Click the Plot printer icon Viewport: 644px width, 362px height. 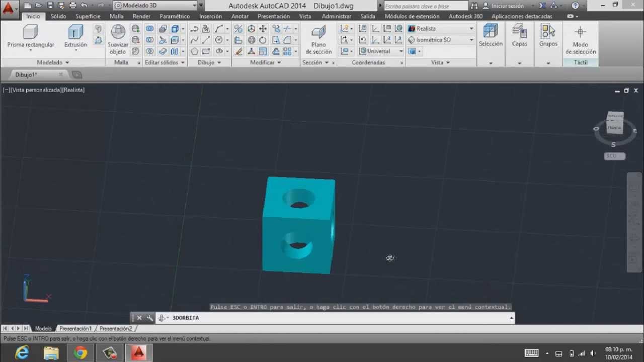pos(72,6)
